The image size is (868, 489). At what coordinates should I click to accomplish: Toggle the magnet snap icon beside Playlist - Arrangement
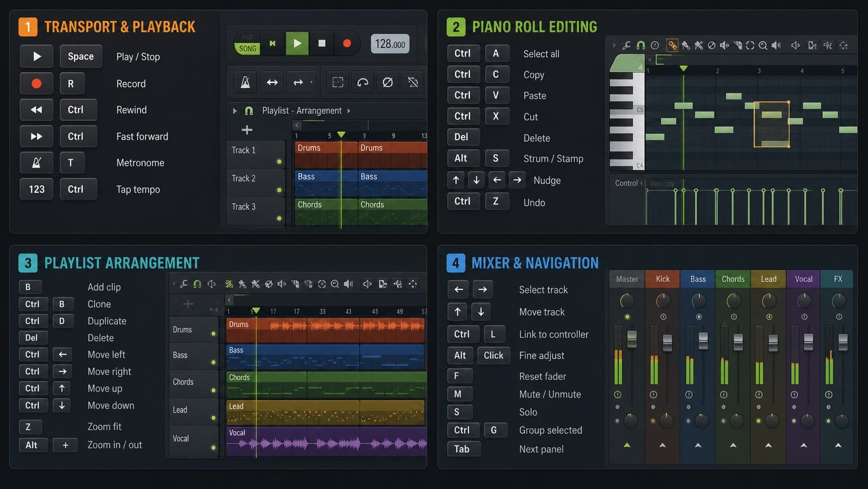pos(249,111)
